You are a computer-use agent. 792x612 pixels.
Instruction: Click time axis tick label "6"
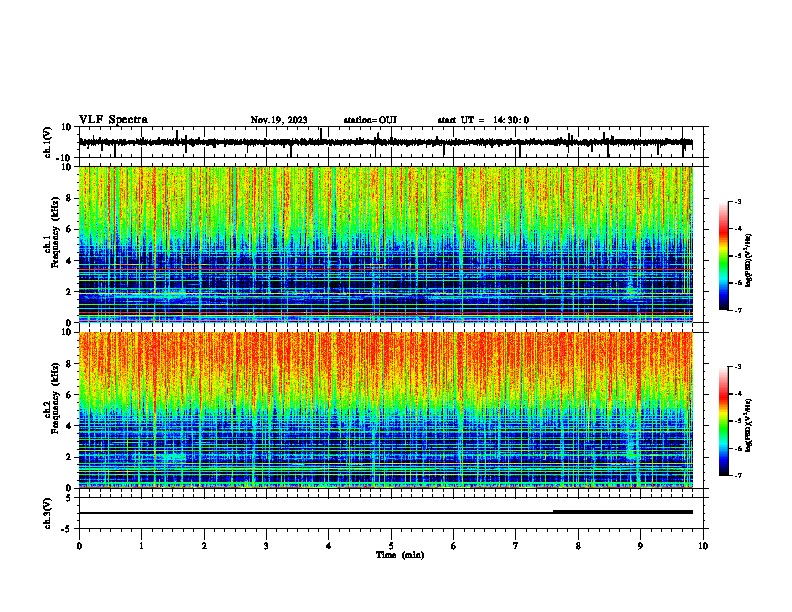point(454,546)
